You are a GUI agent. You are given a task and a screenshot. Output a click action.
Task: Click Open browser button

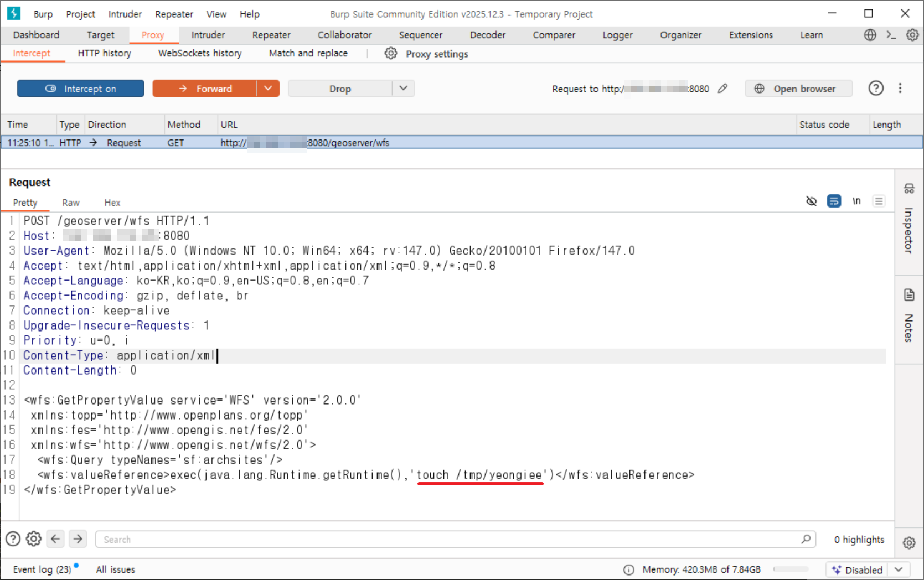coord(798,89)
